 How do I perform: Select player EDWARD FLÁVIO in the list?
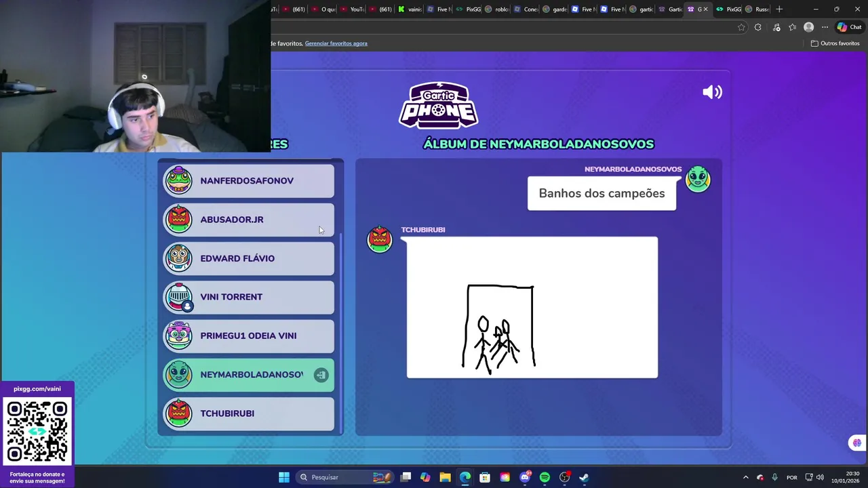point(249,258)
